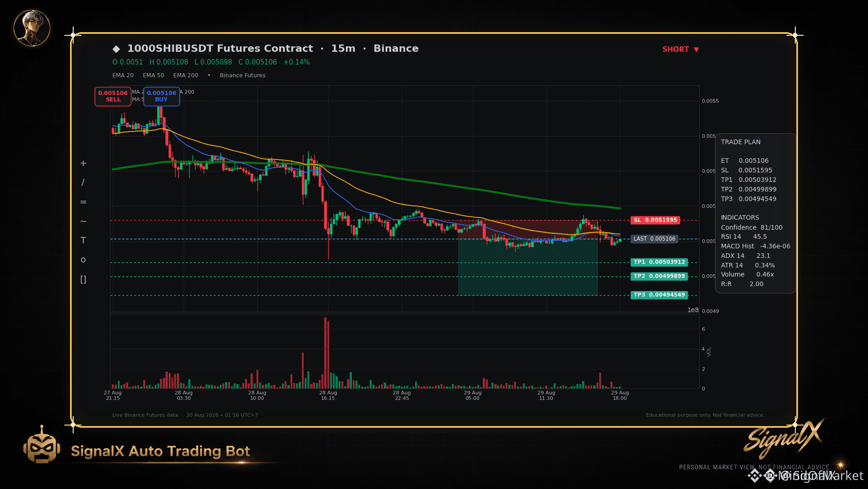Click the blue 0.005106 BUY button
This screenshot has width=868, height=489.
tap(161, 96)
